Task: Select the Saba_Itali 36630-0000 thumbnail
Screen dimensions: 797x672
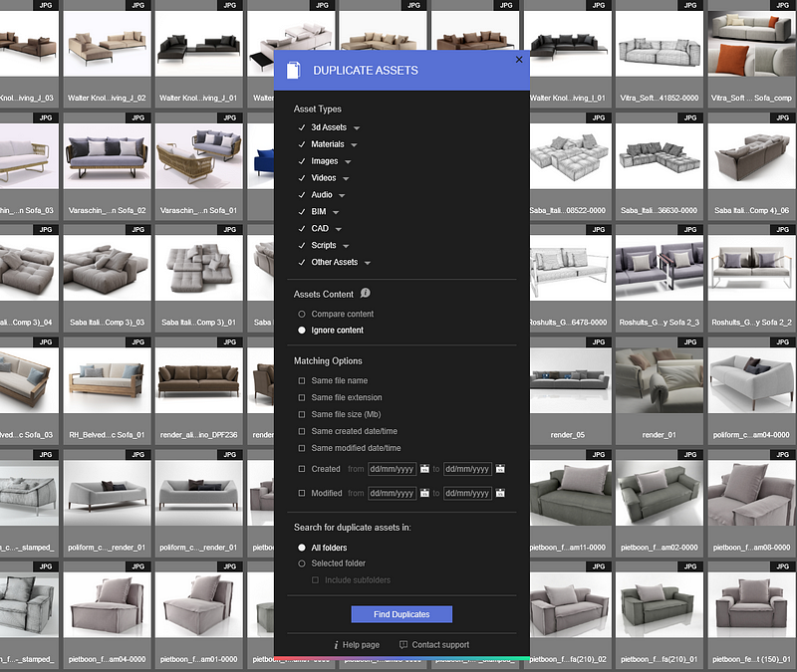Action: pyautogui.click(x=660, y=156)
